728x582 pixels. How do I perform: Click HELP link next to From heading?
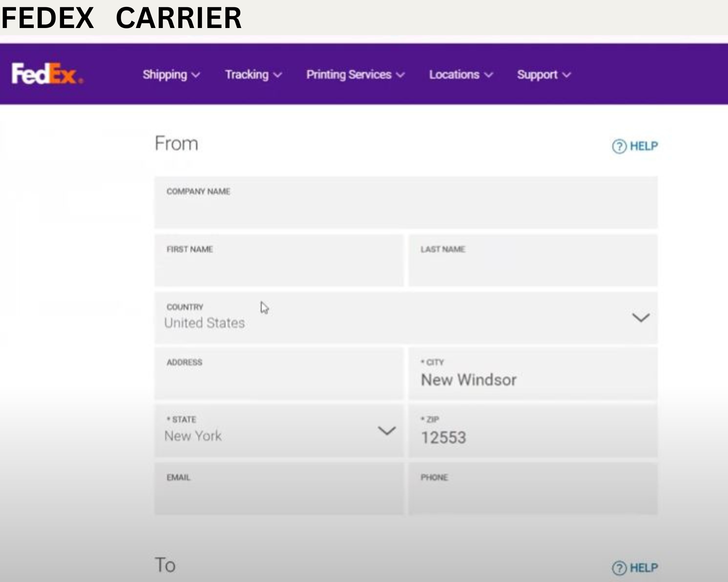(x=644, y=146)
